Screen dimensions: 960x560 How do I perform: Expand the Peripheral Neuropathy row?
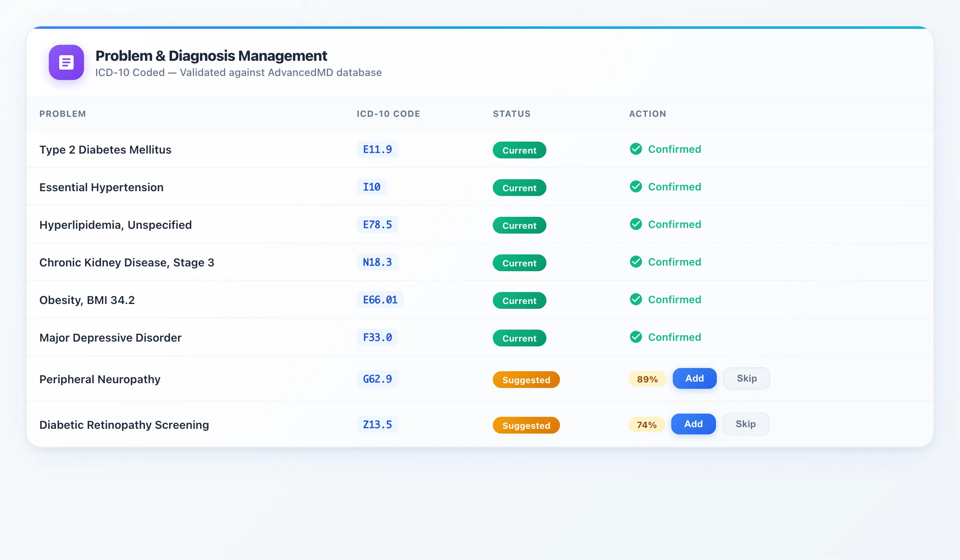(x=100, y=379)
